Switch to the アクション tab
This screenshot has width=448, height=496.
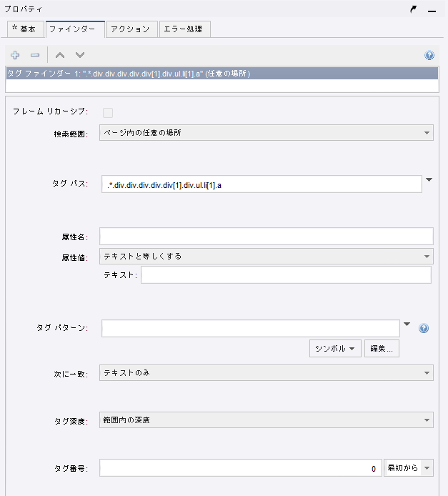click(132, 29)
